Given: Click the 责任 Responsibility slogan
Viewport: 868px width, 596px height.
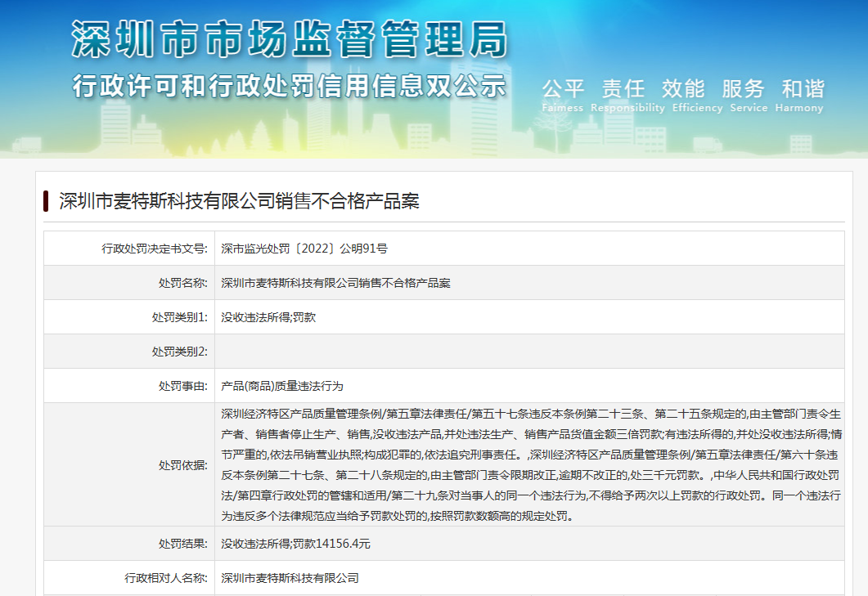Looking at the screenshot, I should pyautogui.click(x=627, y=96).
